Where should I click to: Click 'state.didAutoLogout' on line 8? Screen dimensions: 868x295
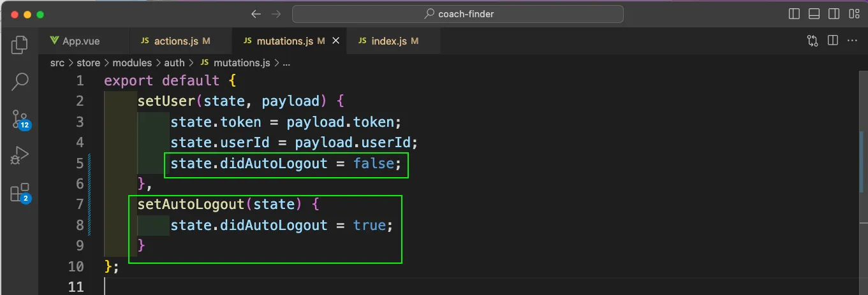249,225
